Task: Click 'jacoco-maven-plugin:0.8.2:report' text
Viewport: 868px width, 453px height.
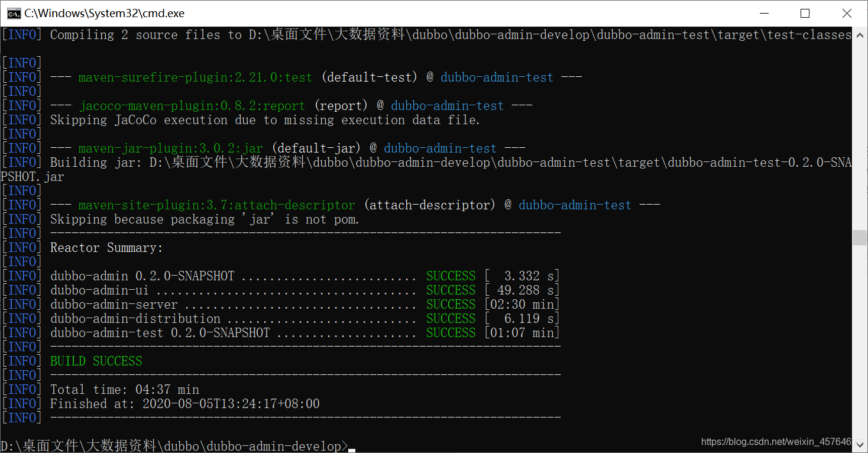Action: (x=192, y=106)
